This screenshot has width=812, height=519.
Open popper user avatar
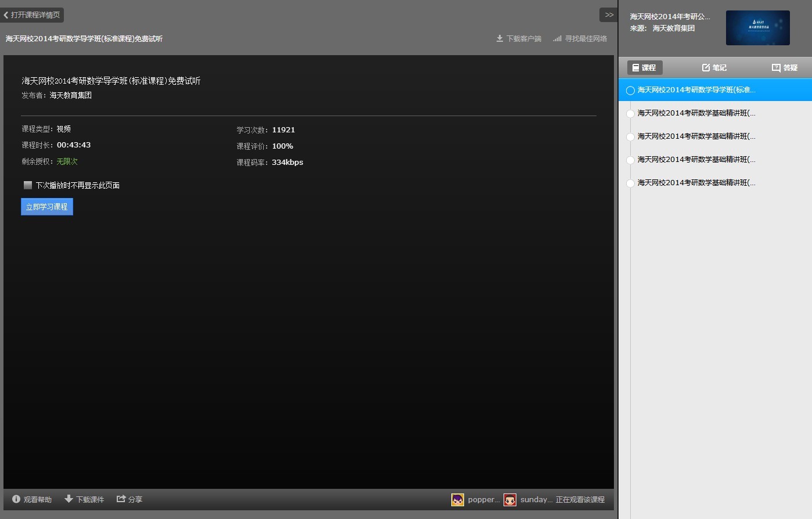point(458,499)
